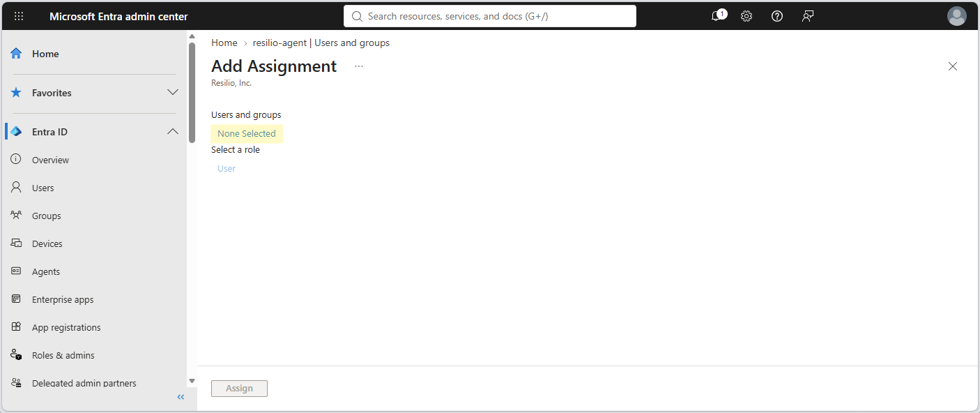Click the Home house icon in sidebar
Image resolution: width=980 pixels, height=413 pixels.
pos(16,54)
